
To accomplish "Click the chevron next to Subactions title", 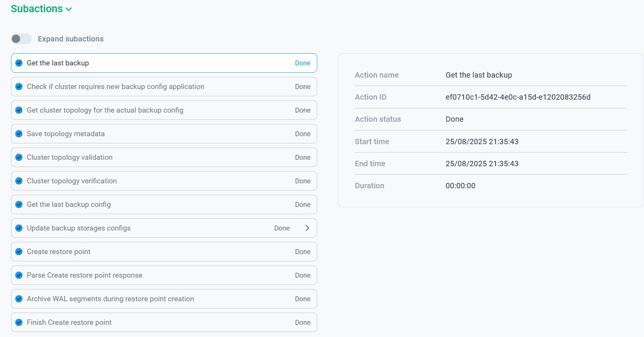I will coord(69,10).
